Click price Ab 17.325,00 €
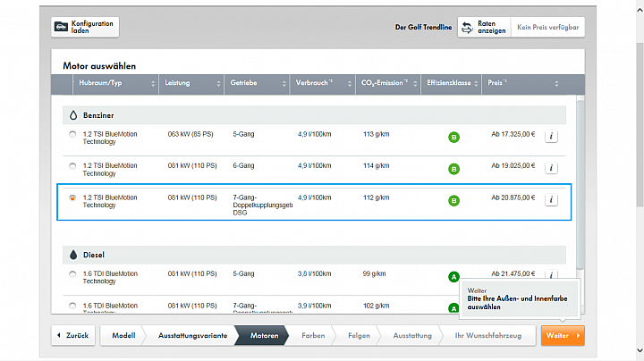This screenshot has height=361, width=644. 513,134
